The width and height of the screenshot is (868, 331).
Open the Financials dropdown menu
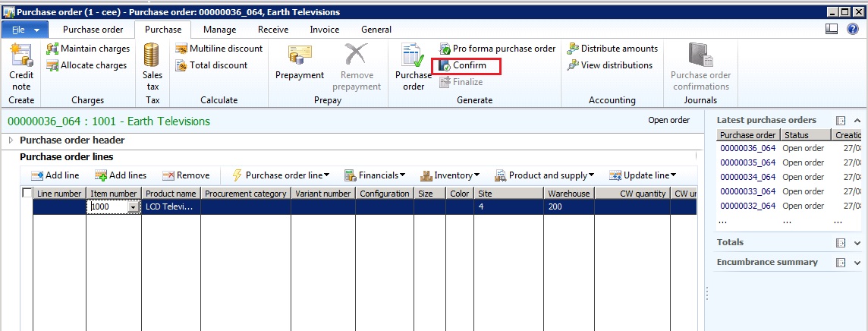(x=375, y=175)
